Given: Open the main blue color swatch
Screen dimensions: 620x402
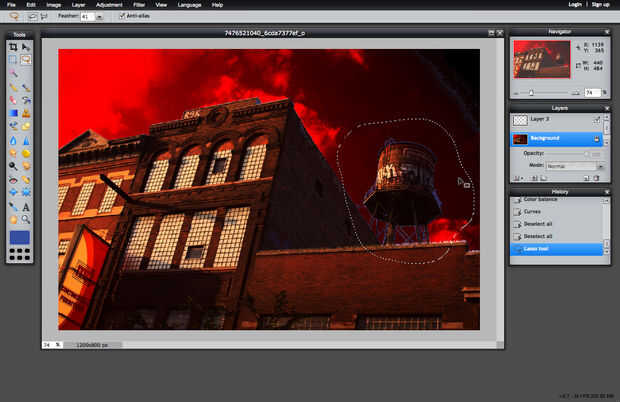Looking at the screenshot, I should pos(19,238).
